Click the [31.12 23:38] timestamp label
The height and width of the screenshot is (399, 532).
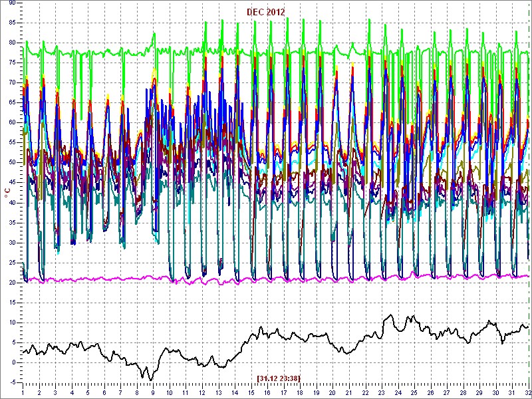pos(278,378)
